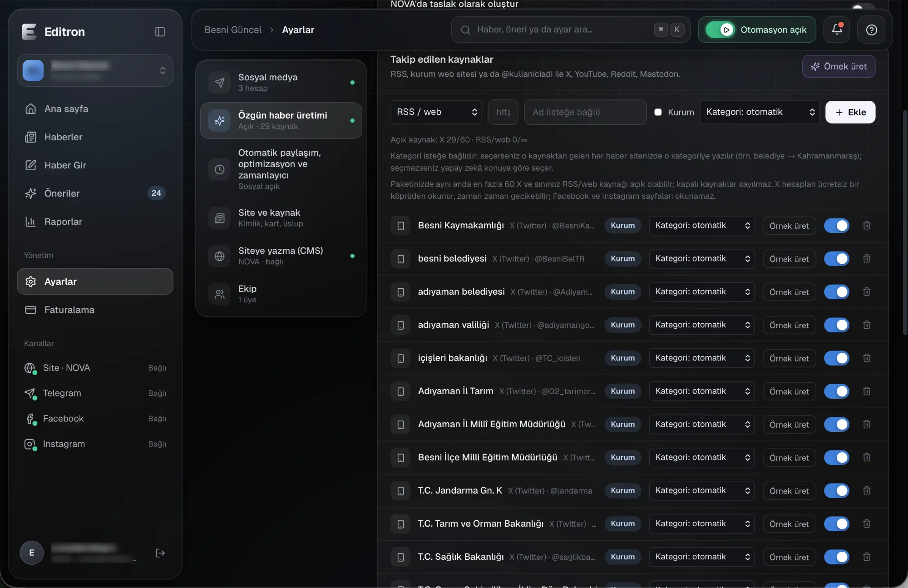
Task: Open Haberler in the sidebar
Action: point(95,137)
